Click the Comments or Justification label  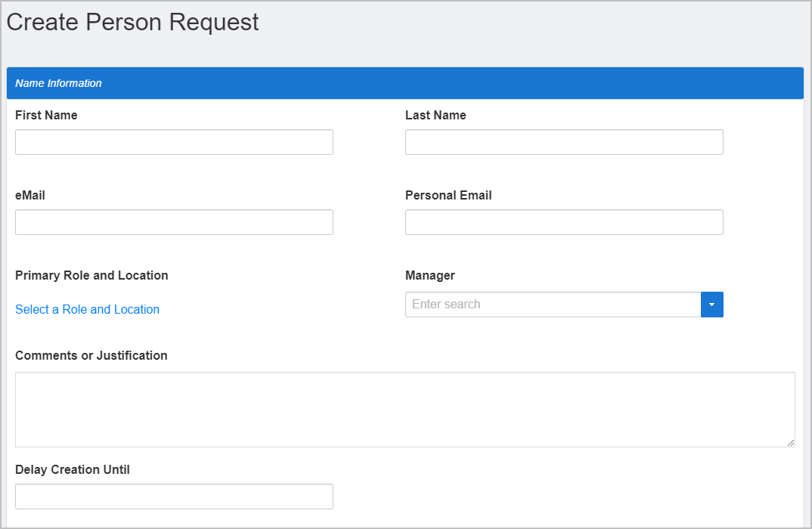tap(91, 355)
